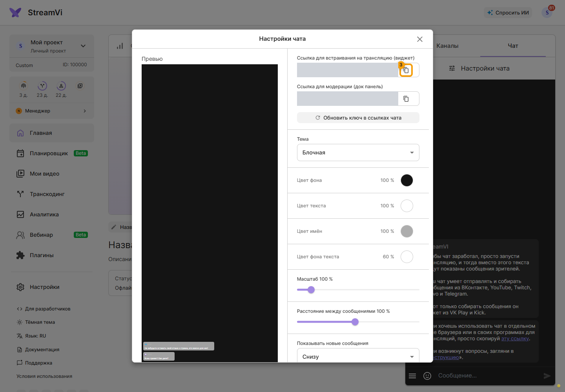Open Транскодинг section

pos(52,194)
